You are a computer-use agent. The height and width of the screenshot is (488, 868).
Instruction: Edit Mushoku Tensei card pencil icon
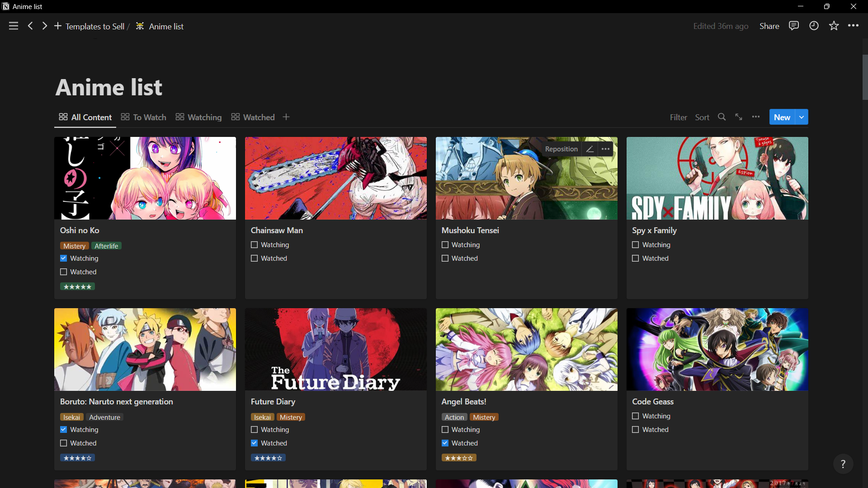click(590, 149)
